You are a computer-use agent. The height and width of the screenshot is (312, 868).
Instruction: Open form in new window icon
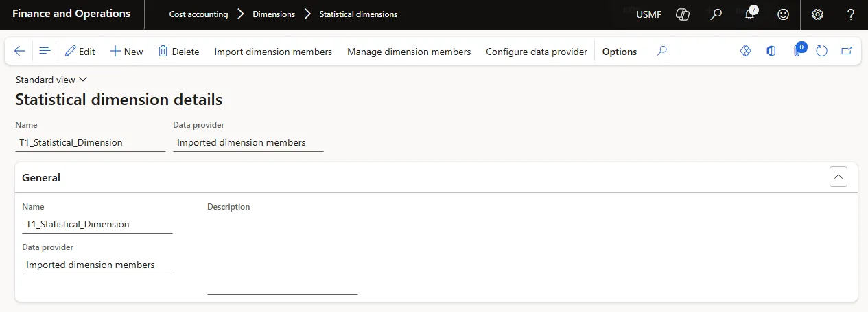click(x=847, y=52)
